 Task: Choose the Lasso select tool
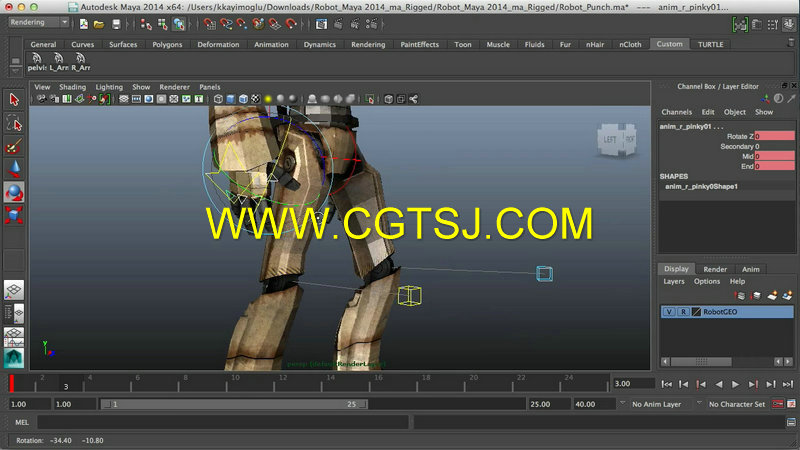(14, 123)
